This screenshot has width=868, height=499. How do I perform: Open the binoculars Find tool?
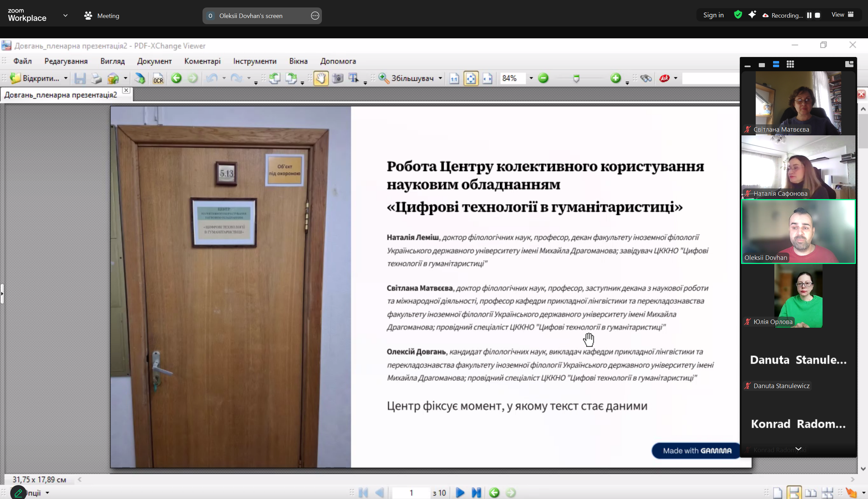pos(646,78)
